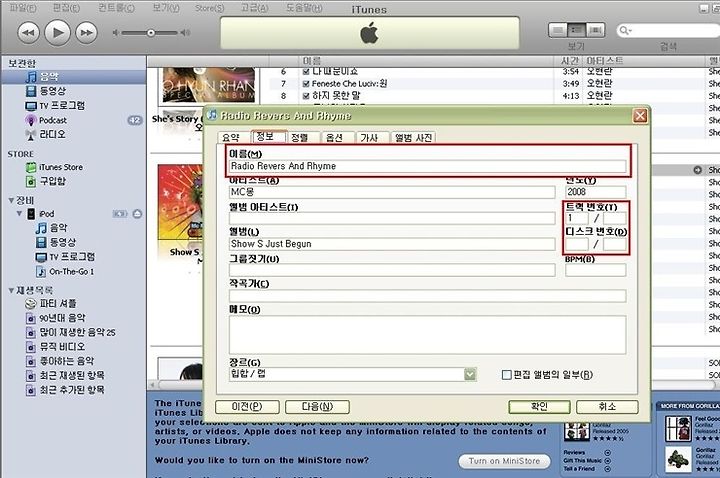
Task: Switch to the 정렬 tab
Action: click(x=300, y=137)
